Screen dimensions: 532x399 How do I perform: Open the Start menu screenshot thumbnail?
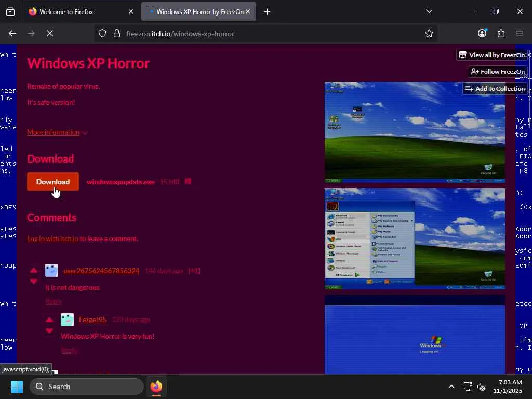[415, 239]
